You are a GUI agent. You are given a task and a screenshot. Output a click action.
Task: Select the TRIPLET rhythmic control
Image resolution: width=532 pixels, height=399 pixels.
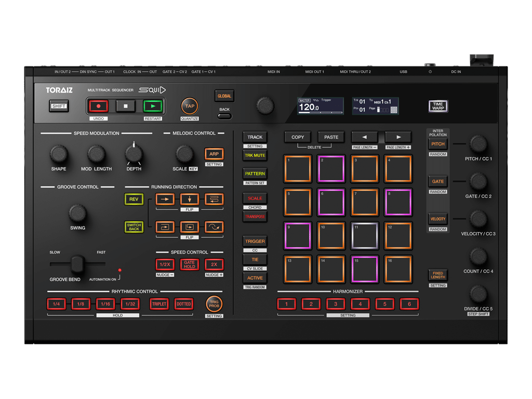(x=159, y=304)
